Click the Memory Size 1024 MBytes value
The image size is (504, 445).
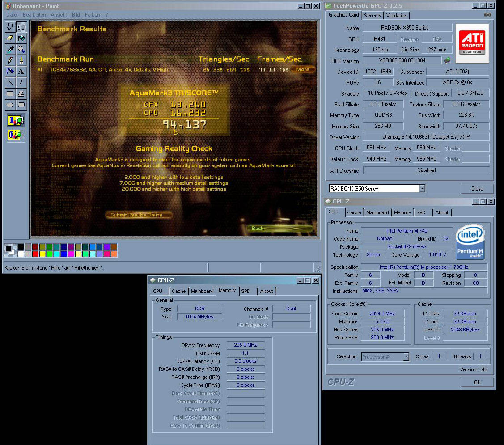click(x=199, y=317)
